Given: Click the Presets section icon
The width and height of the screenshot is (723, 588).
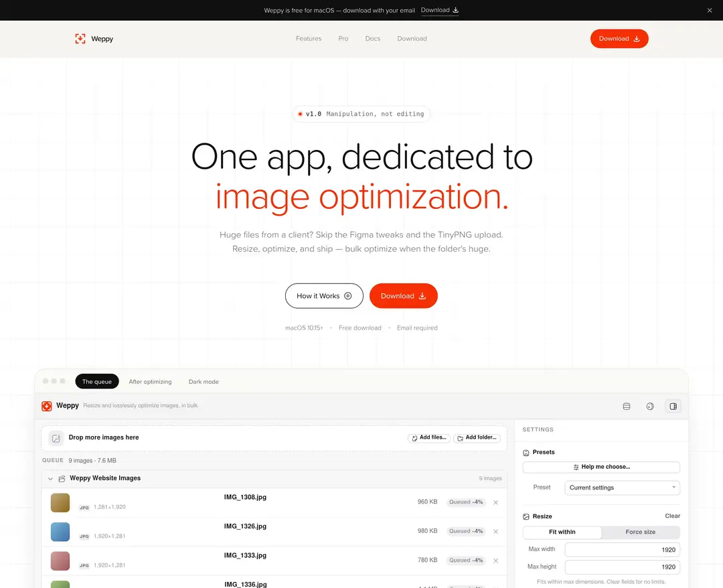Looking at the screenshot, I should click(x=526, y=453).
